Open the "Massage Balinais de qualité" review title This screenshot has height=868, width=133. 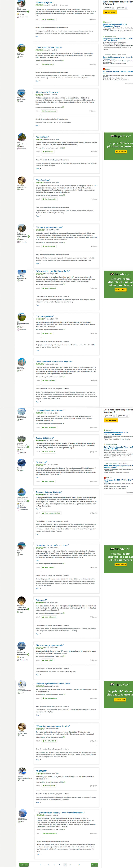tap(49, 492)
